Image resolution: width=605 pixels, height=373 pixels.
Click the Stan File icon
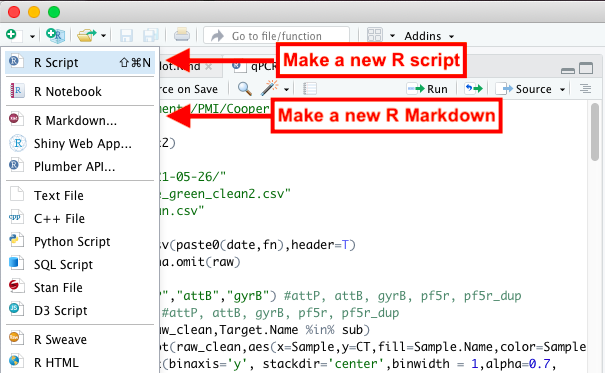click(x=17, y=286)
